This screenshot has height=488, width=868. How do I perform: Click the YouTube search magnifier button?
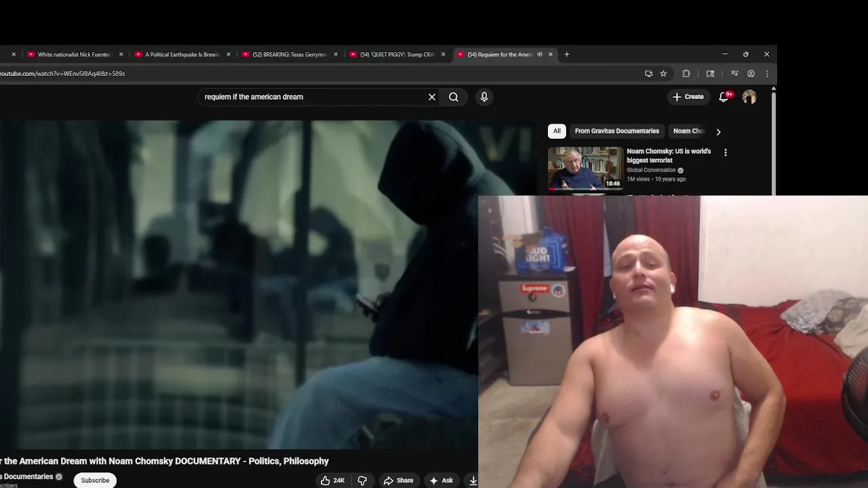[454, 97]
